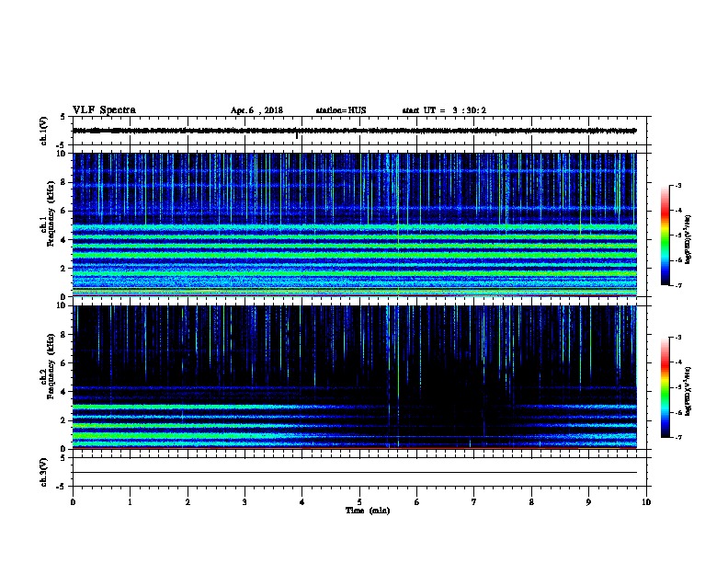Click time axis tick label '6'

(417, 502)
